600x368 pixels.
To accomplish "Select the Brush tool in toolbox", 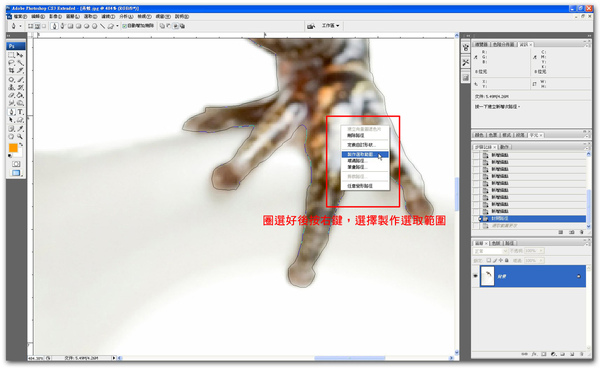I will coord(20,79).
